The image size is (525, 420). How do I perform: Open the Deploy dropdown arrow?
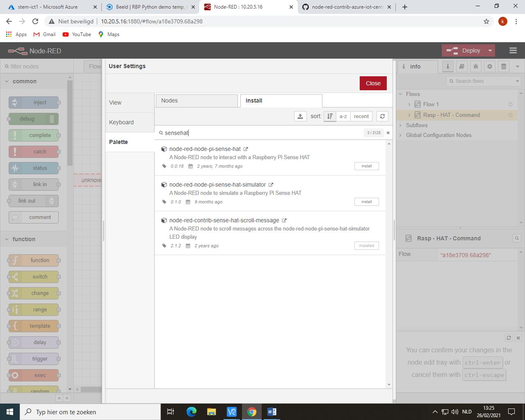point(490,51)
